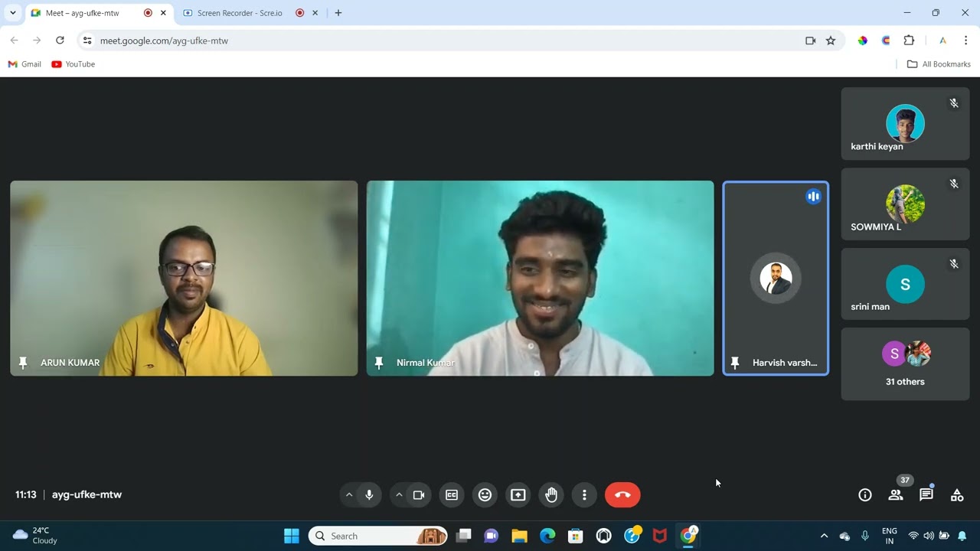The width and height of the screenshot is (980, 551).
Task: Click the meeting code ayg-ufke-mtw text
Action: pyautogui.click(x=87, y=495)
